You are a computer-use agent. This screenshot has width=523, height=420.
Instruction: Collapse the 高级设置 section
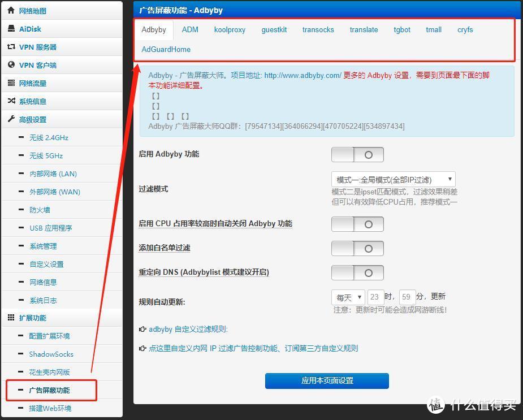32,119
